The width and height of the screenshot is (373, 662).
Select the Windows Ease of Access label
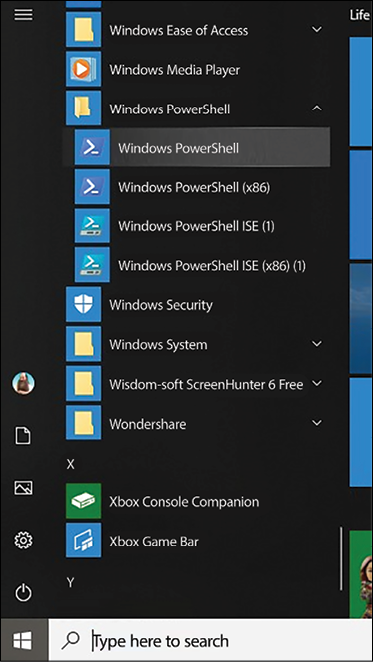[x=179, y=30]
